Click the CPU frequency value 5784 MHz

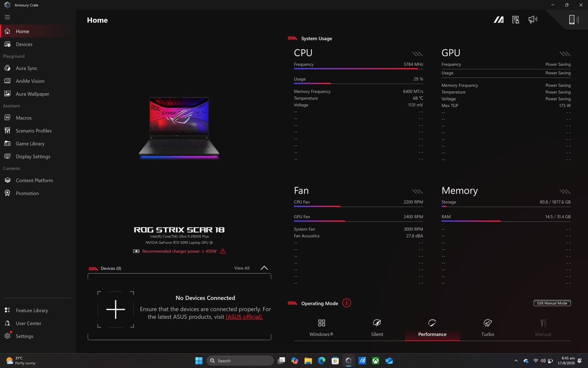click(x=413, y=64)
